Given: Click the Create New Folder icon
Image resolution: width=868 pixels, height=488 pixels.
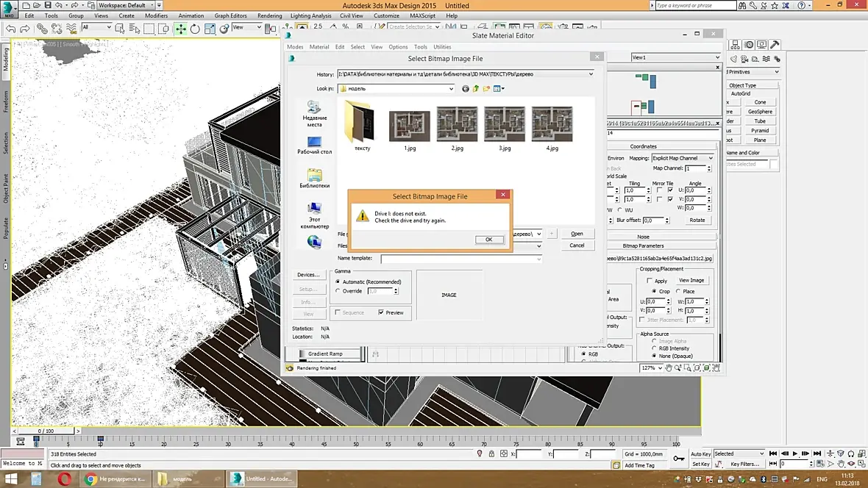Looking at the screenshot, I should 486,89.
